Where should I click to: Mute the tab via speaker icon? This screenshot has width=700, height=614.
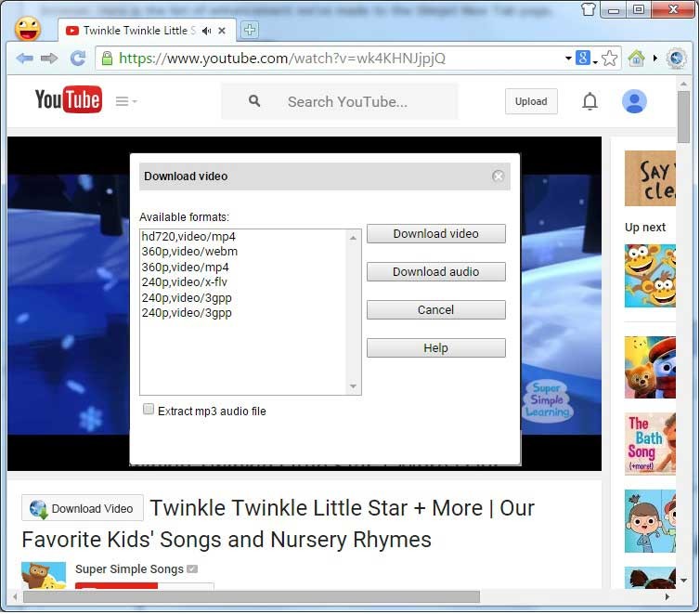coord(206,31)
